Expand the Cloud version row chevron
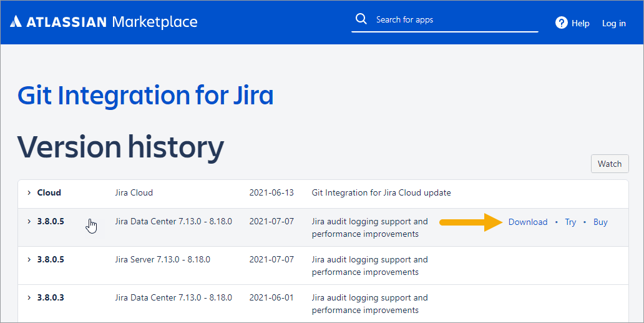The height and width of the screenshot is (323, 644). coord(29,193)
